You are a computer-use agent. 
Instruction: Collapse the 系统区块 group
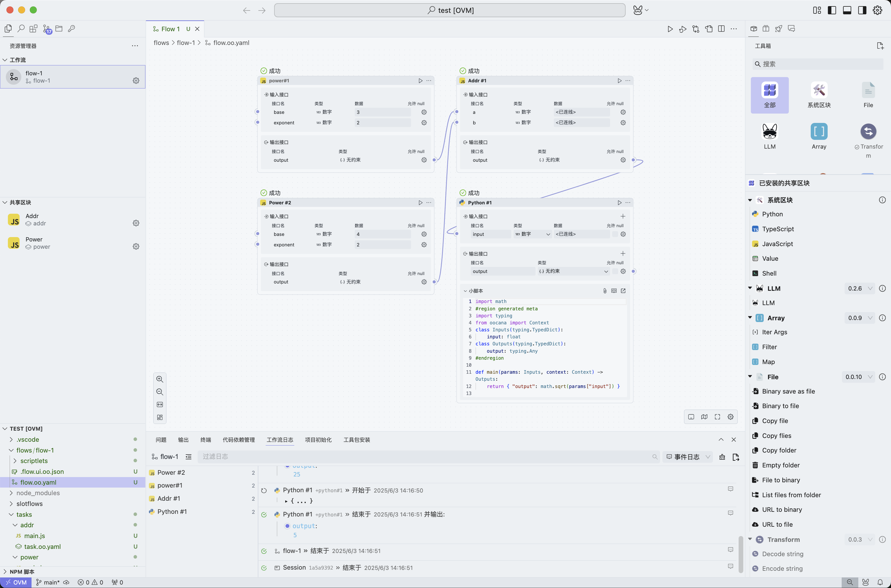[750, 200]
